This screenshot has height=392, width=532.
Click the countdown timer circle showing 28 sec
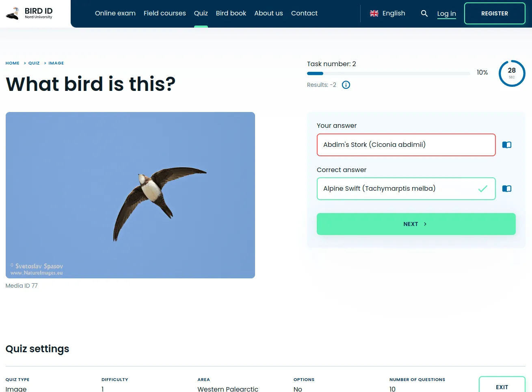coord(512,73)
